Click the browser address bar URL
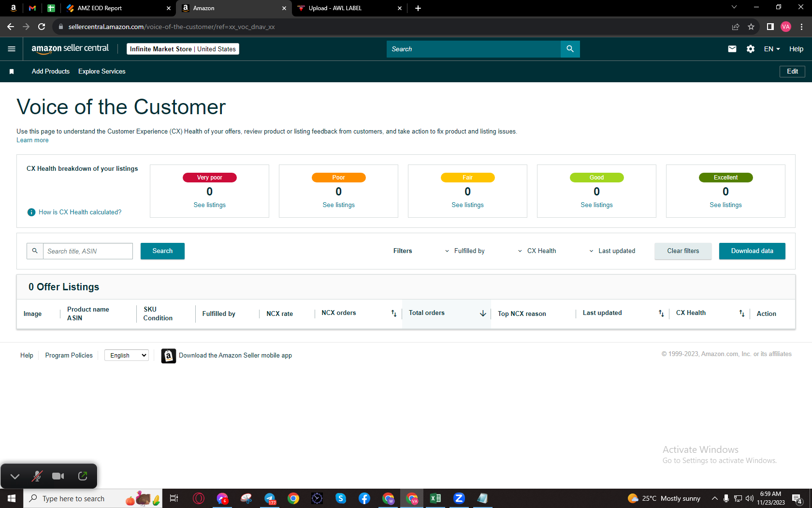The height and width of the screenshot is (508, 812). point(172,27)
